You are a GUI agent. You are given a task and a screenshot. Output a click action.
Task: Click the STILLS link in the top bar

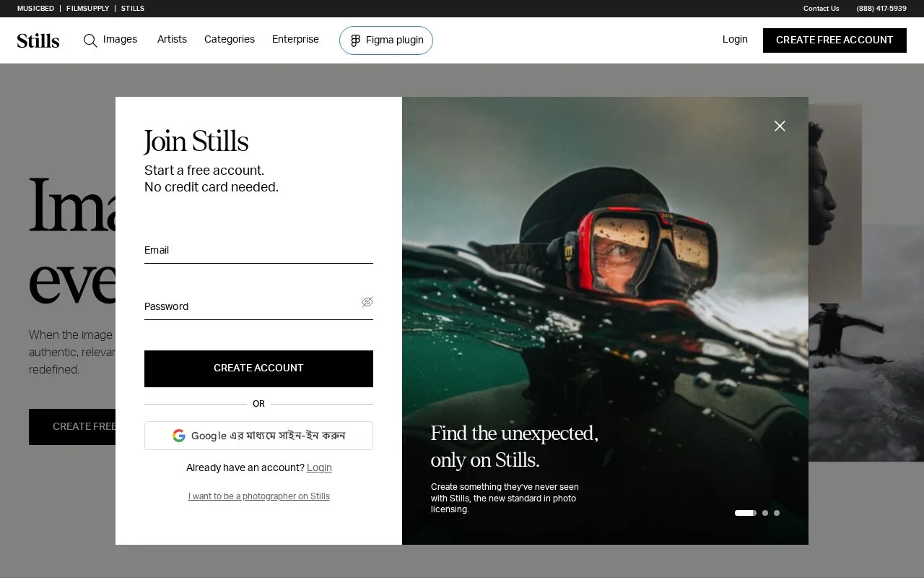point(133,9)
